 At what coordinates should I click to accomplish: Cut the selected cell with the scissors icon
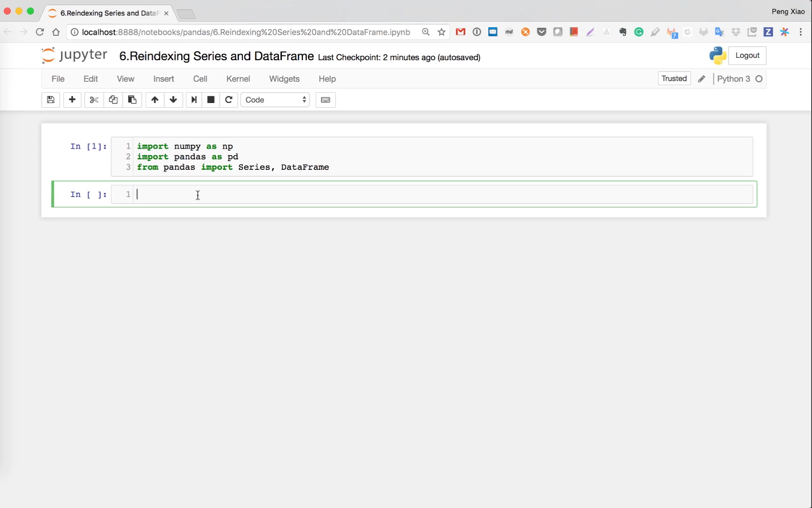94,100
